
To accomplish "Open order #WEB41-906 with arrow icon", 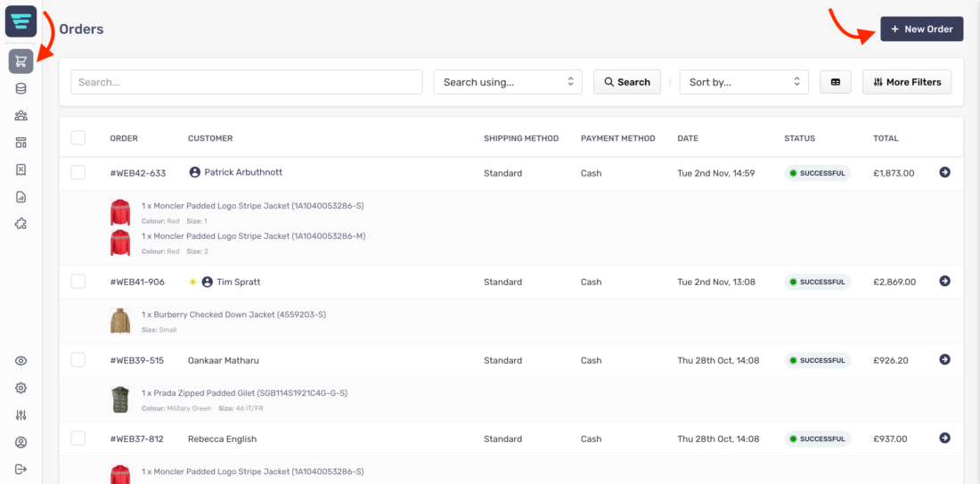I will pyautogui.click(x=944, y=282).
